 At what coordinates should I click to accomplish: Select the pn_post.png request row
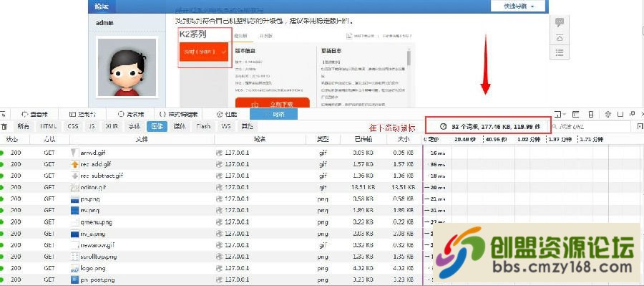pyautogui.click(x=322, y=280)
